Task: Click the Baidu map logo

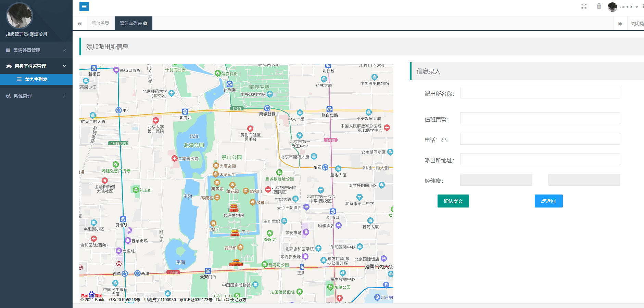Action: pyautogui.click(x=92, y=295)
